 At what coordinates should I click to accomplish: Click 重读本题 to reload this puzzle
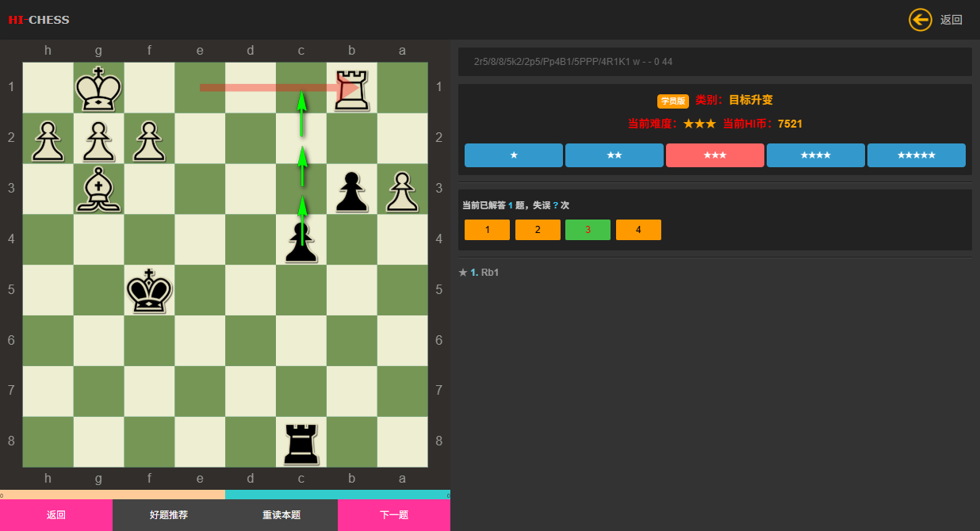(x=281, y=515)
